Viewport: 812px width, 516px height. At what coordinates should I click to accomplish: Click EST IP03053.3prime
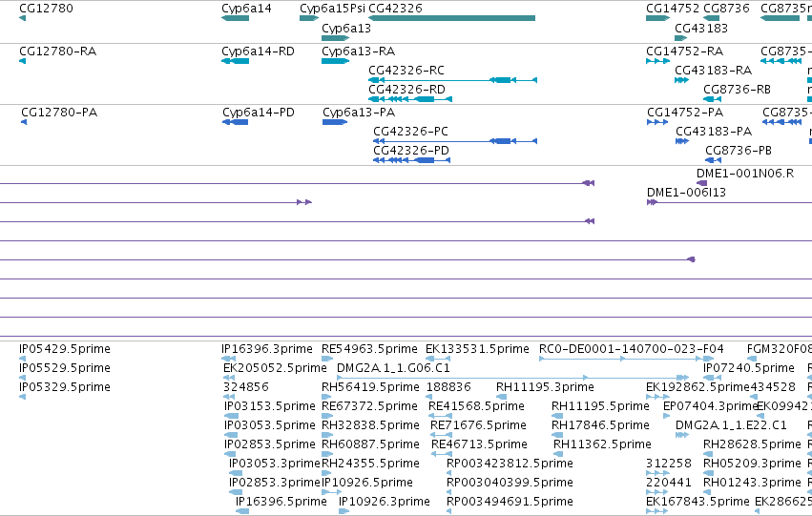point(275,464)
